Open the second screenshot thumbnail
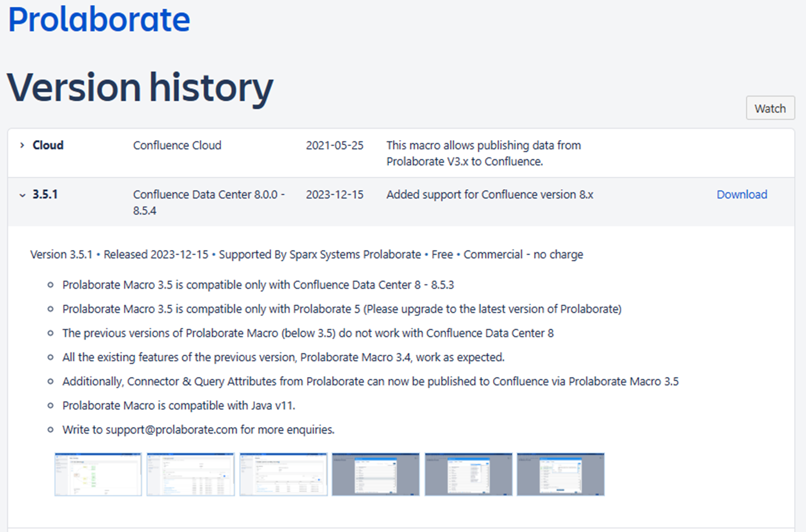806x532 pixels. pyautogui.click(x=190, y=474)
